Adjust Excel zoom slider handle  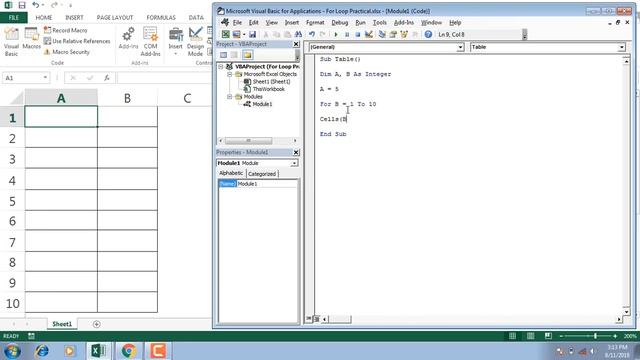[596, 336]
